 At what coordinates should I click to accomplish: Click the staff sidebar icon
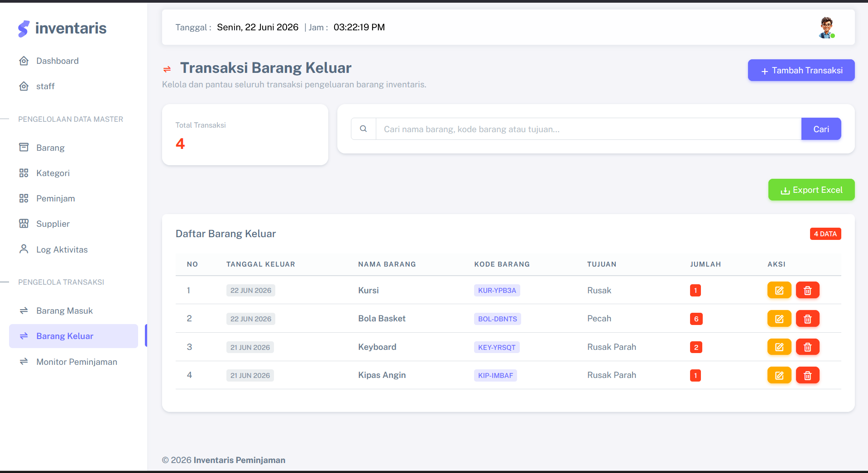24,86
